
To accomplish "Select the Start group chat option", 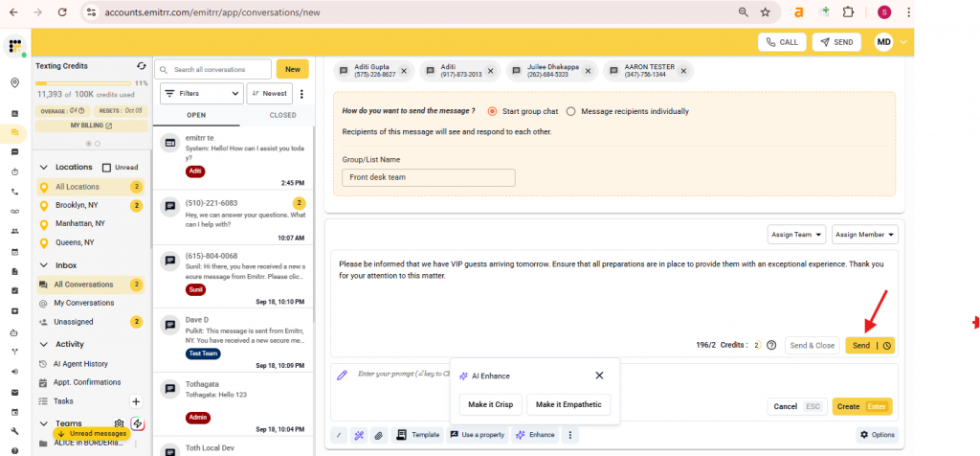I will [x=493, y=111].
